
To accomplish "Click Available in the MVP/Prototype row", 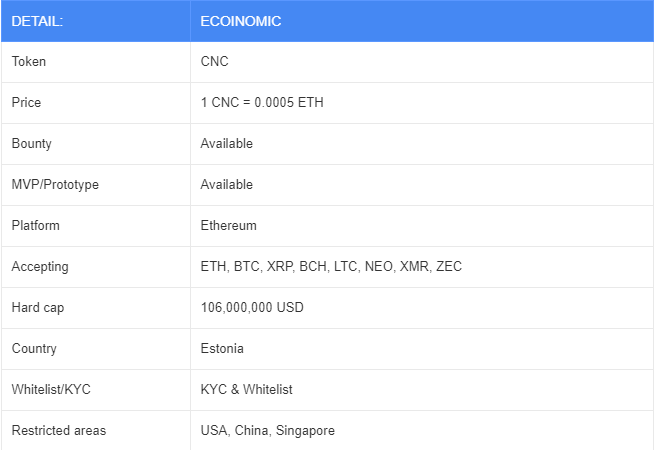I will pos(226,185).
